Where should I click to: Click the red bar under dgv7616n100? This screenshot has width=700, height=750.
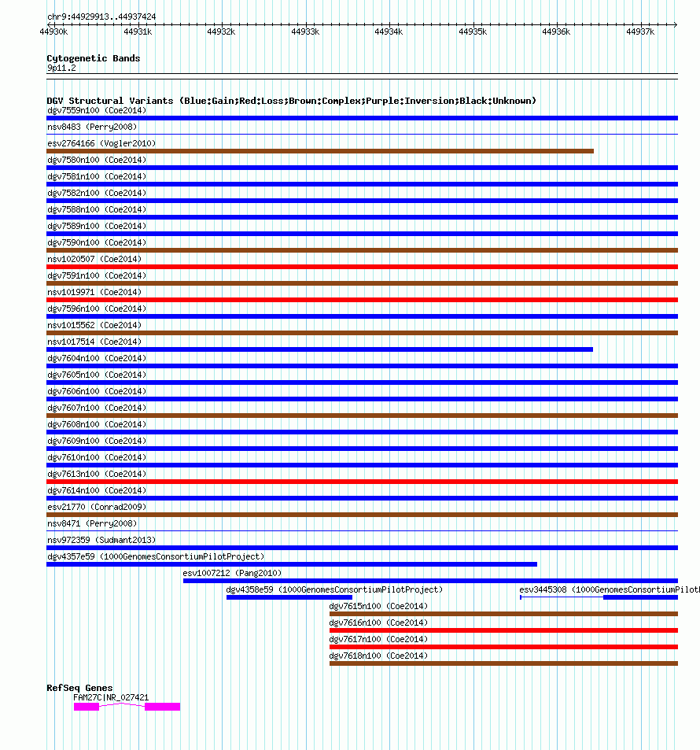503,630
